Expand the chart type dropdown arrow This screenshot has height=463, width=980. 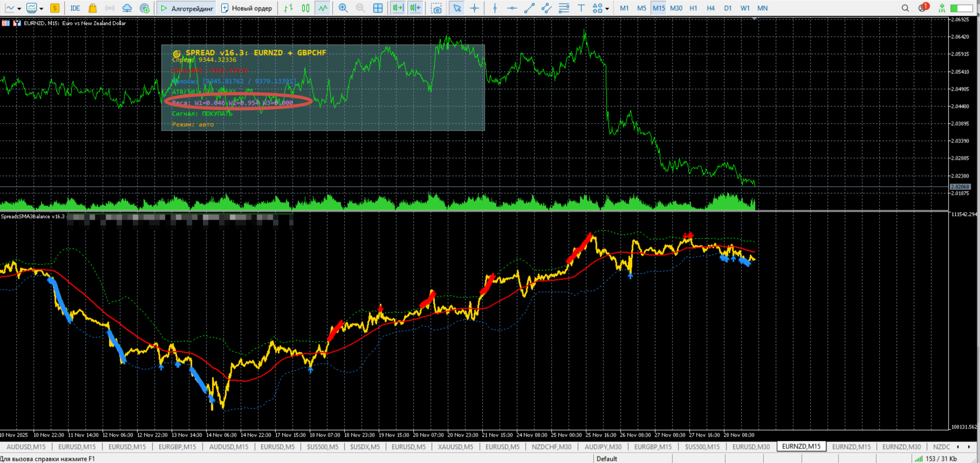(19, 9)
